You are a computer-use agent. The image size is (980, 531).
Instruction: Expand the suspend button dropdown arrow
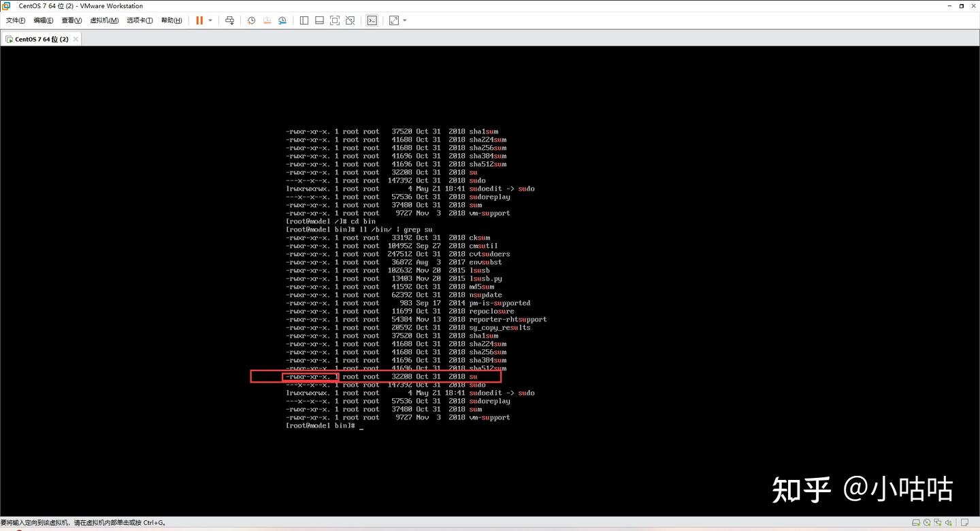210,20
